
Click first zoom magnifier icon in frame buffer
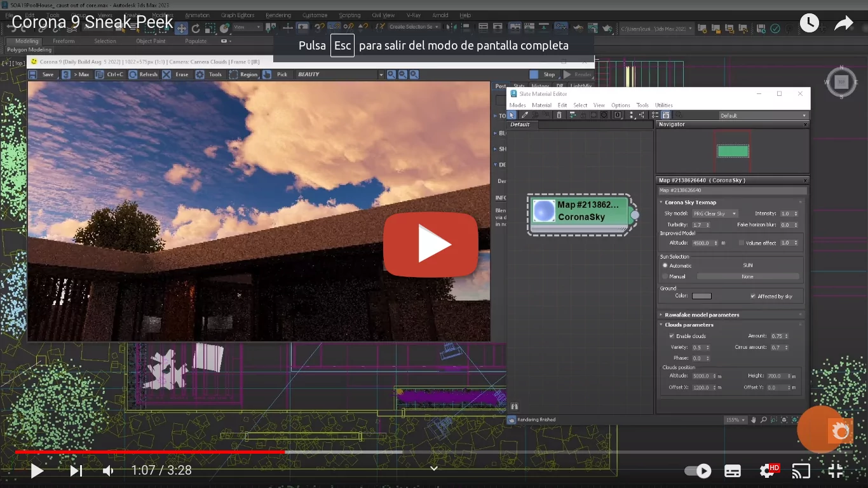pyautogui.click(x=391, y=74)
